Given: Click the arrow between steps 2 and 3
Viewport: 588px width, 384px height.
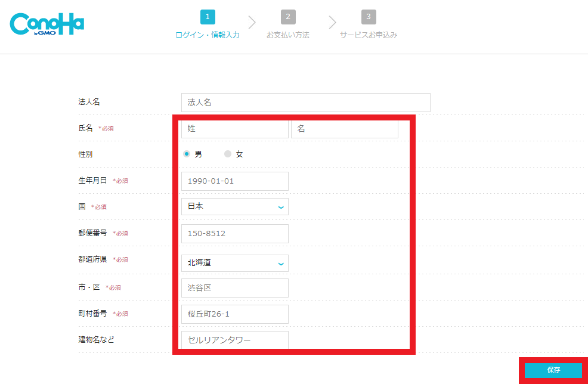Looking at the screenshot, I should coord(332,23).
